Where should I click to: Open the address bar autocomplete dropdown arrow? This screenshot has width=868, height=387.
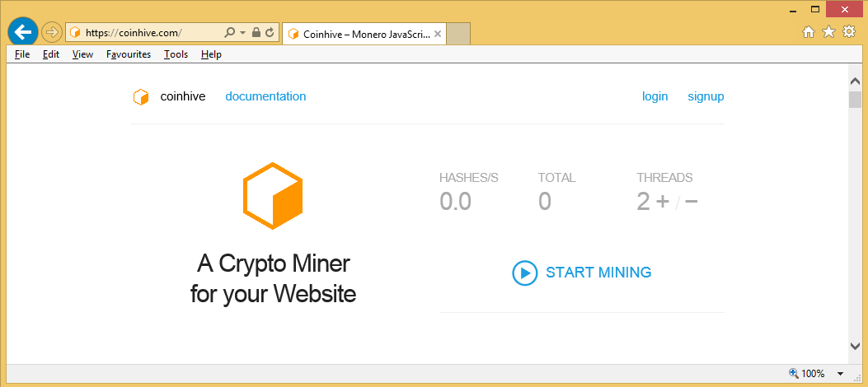coord(242,33)
